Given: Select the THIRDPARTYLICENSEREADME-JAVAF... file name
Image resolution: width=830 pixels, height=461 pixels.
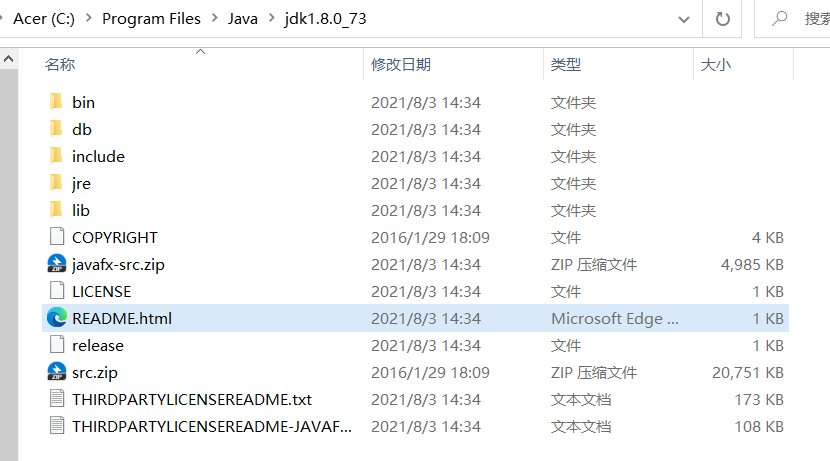Looking at the screenshot, I should click(x=212, y=426).
